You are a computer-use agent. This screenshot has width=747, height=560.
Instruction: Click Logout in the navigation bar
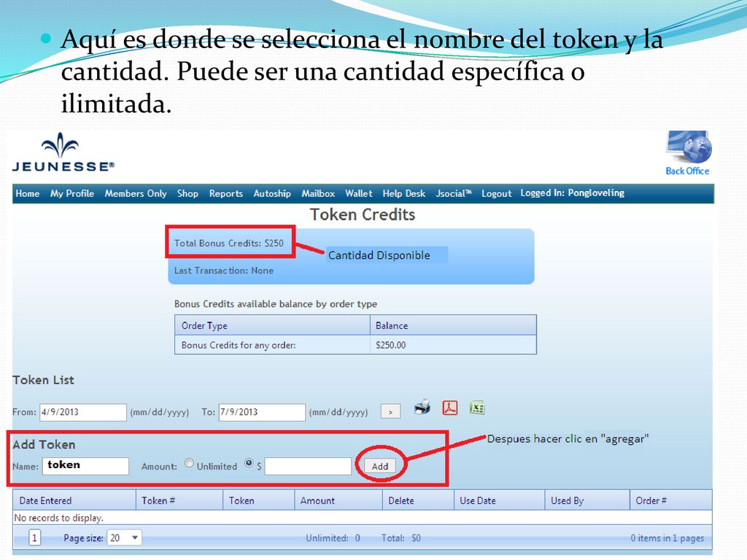point(496,194)
